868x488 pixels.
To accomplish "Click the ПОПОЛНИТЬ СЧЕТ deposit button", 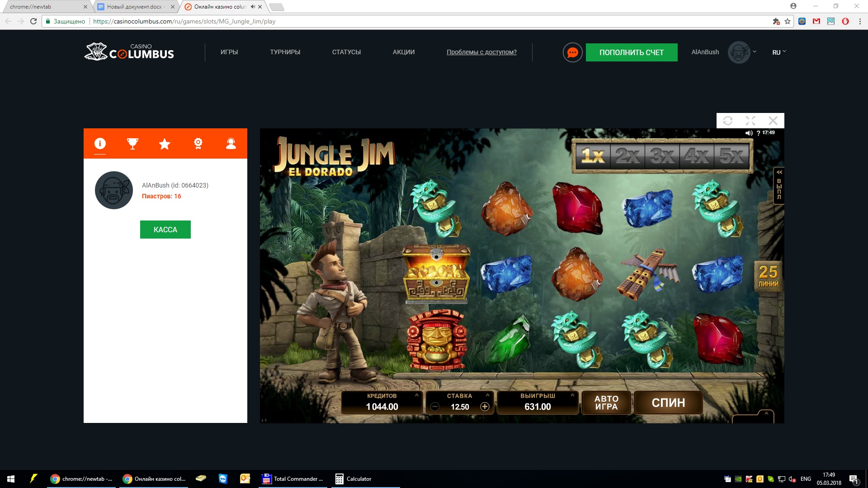I will (x=632, y=52).
